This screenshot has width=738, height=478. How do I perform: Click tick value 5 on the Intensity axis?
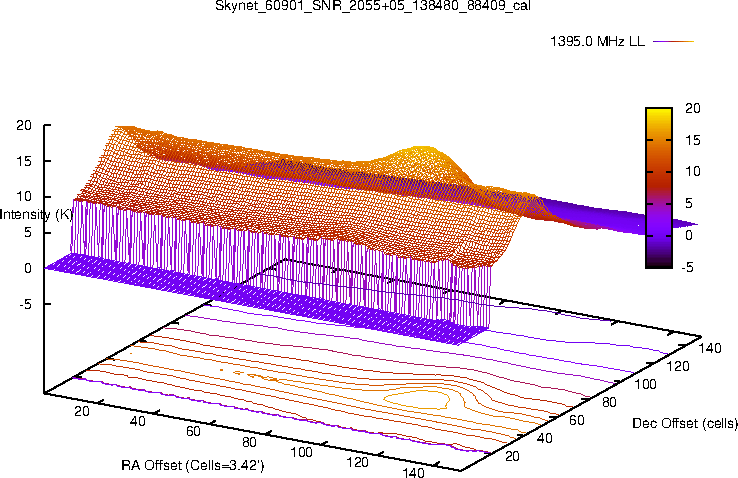tap(28, 233)
